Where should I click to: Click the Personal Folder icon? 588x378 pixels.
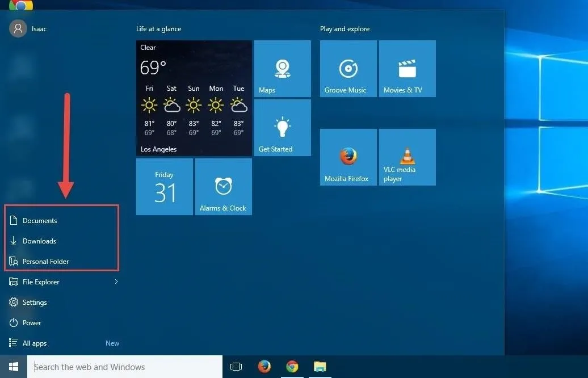coord(14,261)
